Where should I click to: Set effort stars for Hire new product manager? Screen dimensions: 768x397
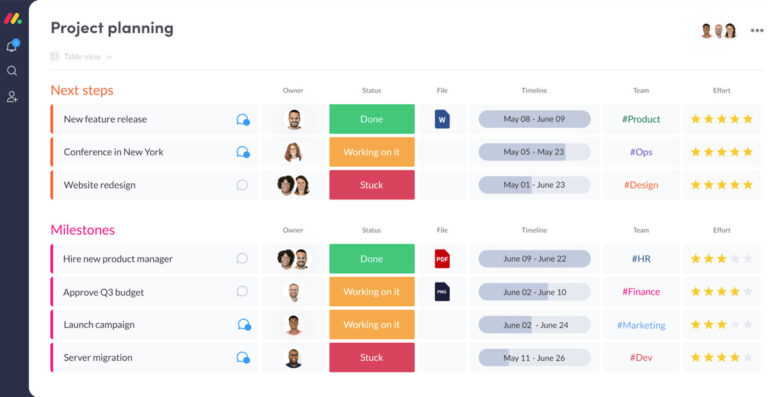coord(721,258)
